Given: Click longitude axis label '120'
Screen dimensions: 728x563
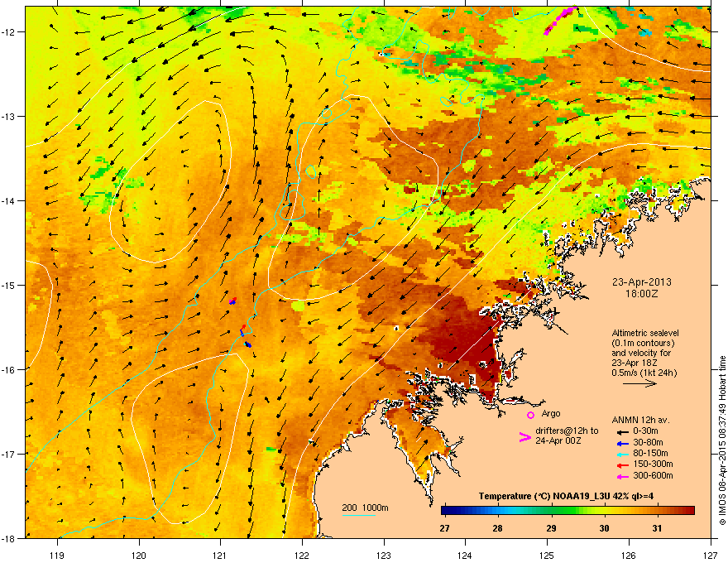Looking at the screenshot, I should pyautogui.click(x=139, y=555).
